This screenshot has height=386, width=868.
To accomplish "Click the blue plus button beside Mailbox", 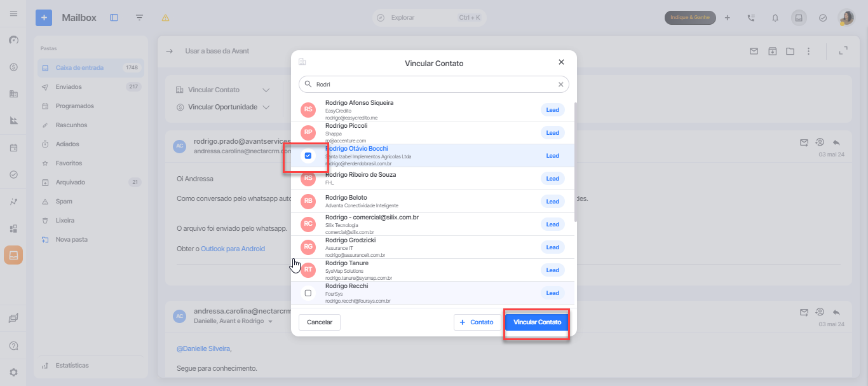I will [x=44, y=18].
